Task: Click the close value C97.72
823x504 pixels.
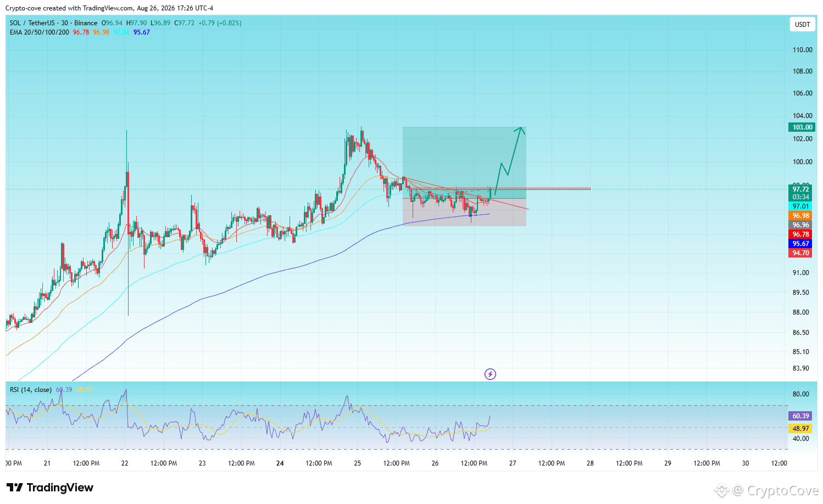Action: pos(185,23)
